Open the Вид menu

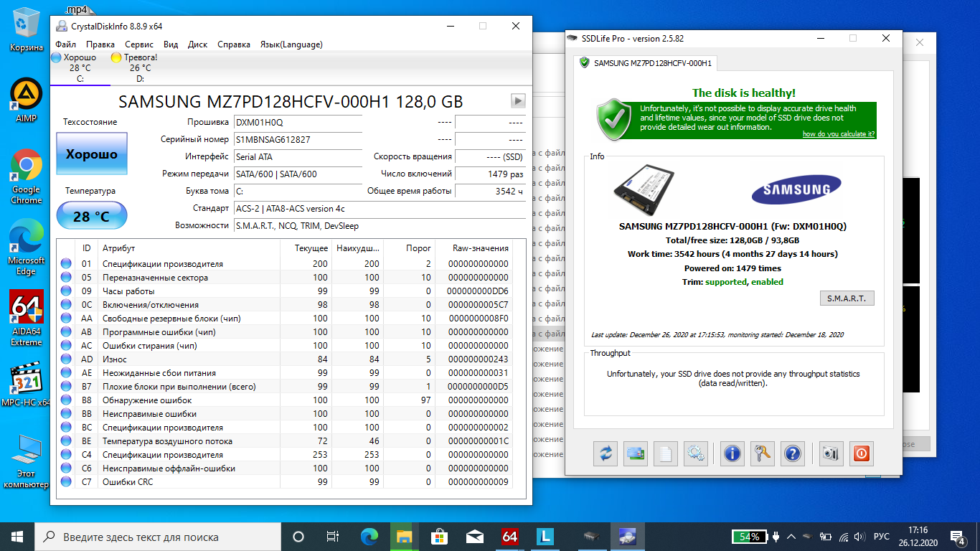coord(171,44)
